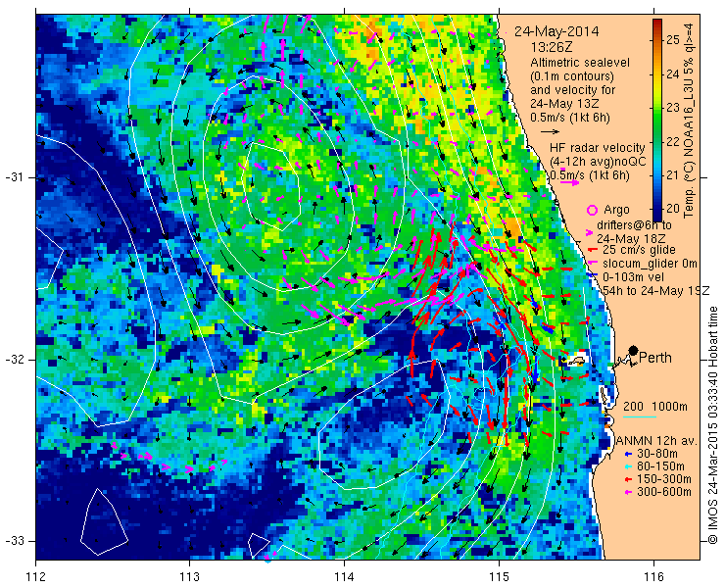Click the '(0.1m contours)' legend text
This screenshot has height=588, width=725.
coord(572,75)
